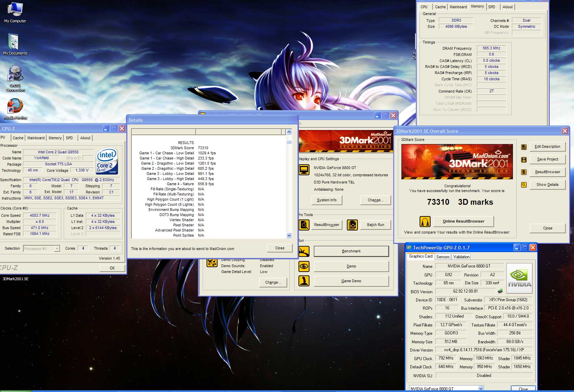The height and width of the screenshot is (392, 574).
Task: Click the Demo button in 3DMark
Action: [351, 266]
